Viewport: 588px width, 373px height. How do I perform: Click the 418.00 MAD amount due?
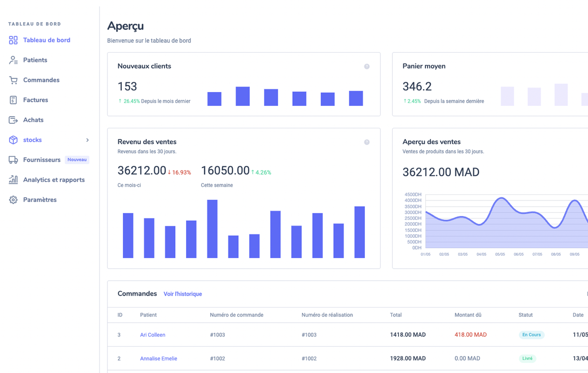click(471, 335)
